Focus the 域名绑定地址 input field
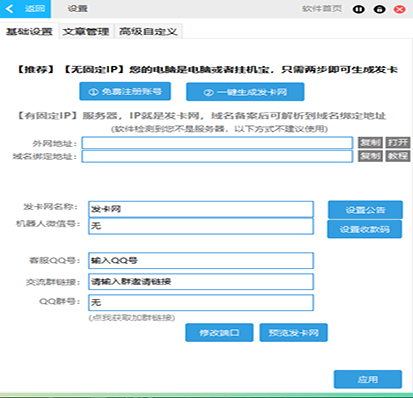The height and width of the screenshot is (398, 413). (217, 156)
